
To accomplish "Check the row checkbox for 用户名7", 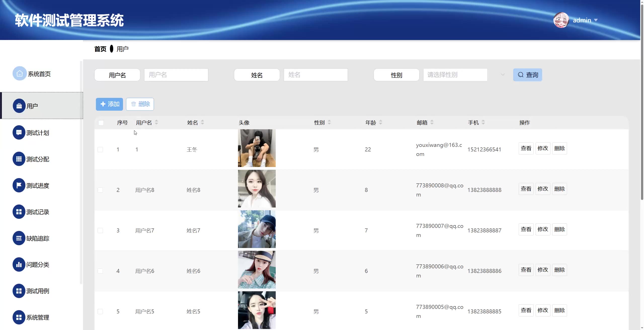I will point(100,230).
